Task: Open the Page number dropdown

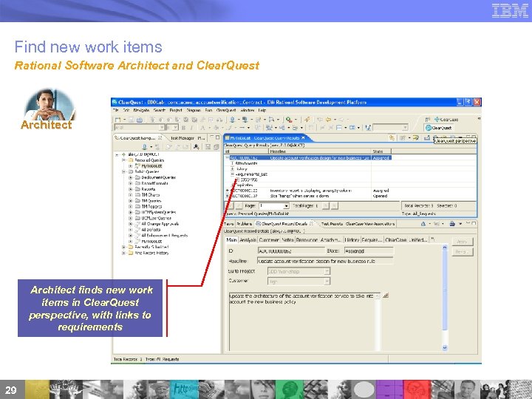Action: coord(286,206)
